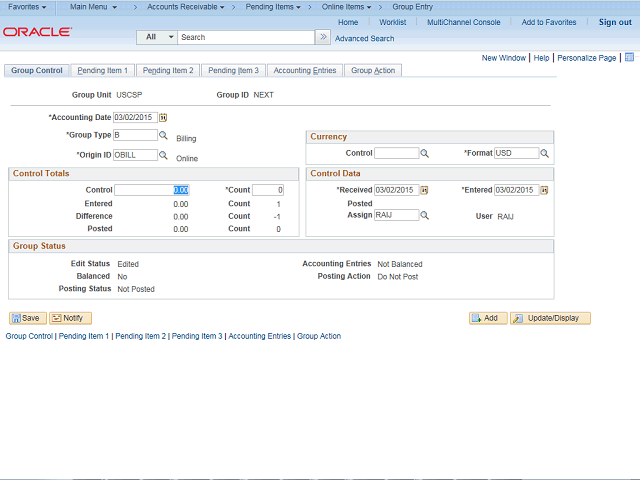The height and width of the screenshot is (480, 640).
Task: Click the search go arrow button
Action: coord(322,37)
